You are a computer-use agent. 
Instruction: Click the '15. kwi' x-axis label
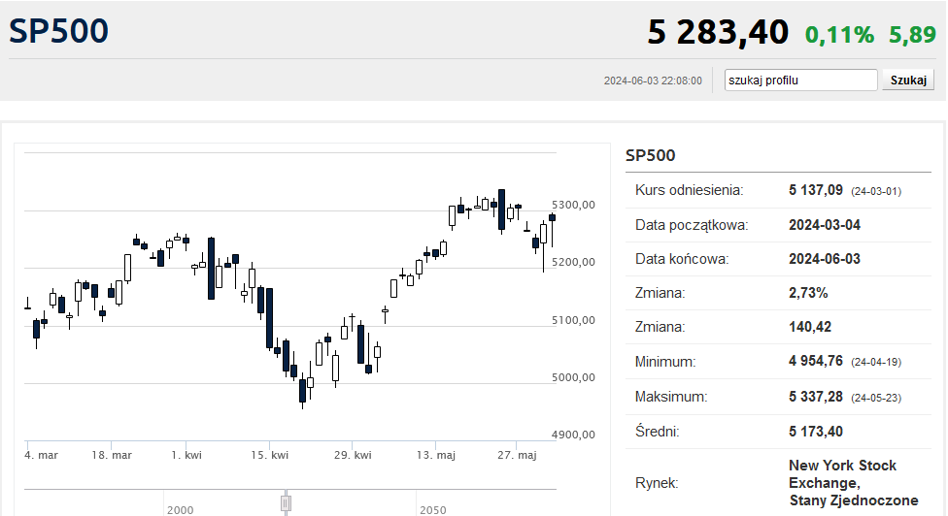click(270, 455)
